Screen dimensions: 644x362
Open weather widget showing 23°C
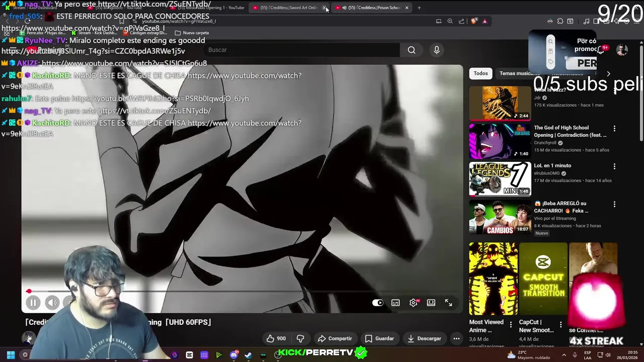530,355
